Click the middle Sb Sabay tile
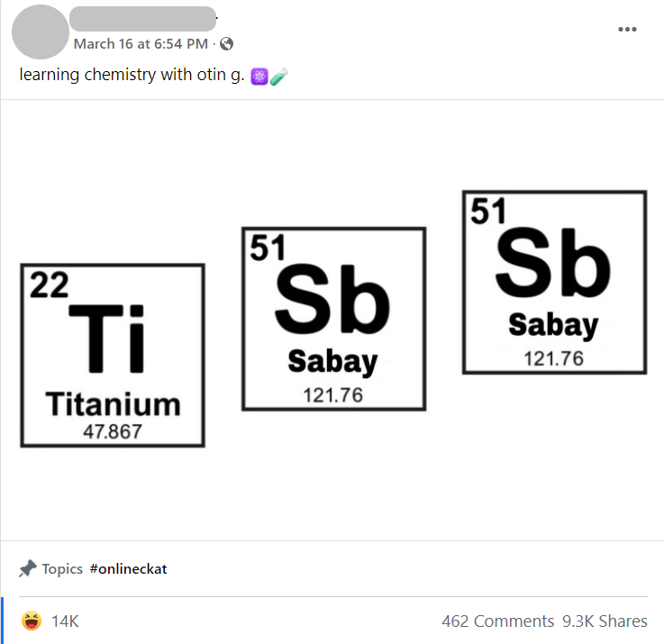The image size is (664, 644). point(333,319)
